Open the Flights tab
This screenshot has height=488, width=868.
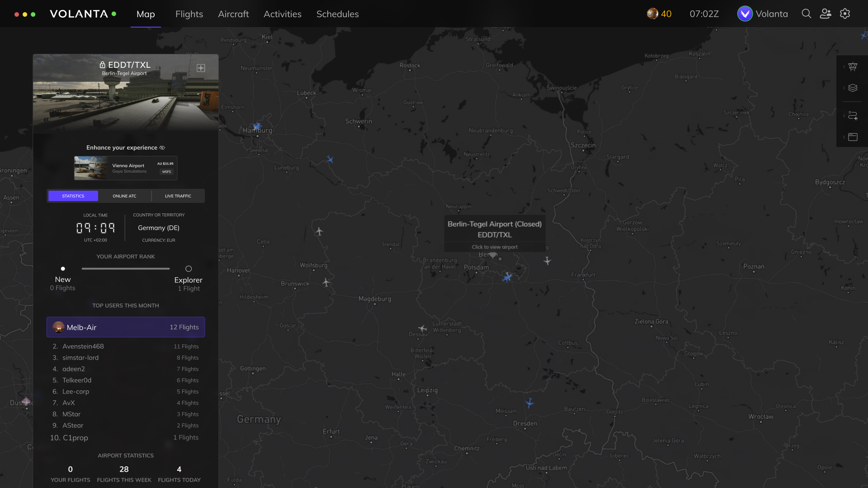[189, 14]
